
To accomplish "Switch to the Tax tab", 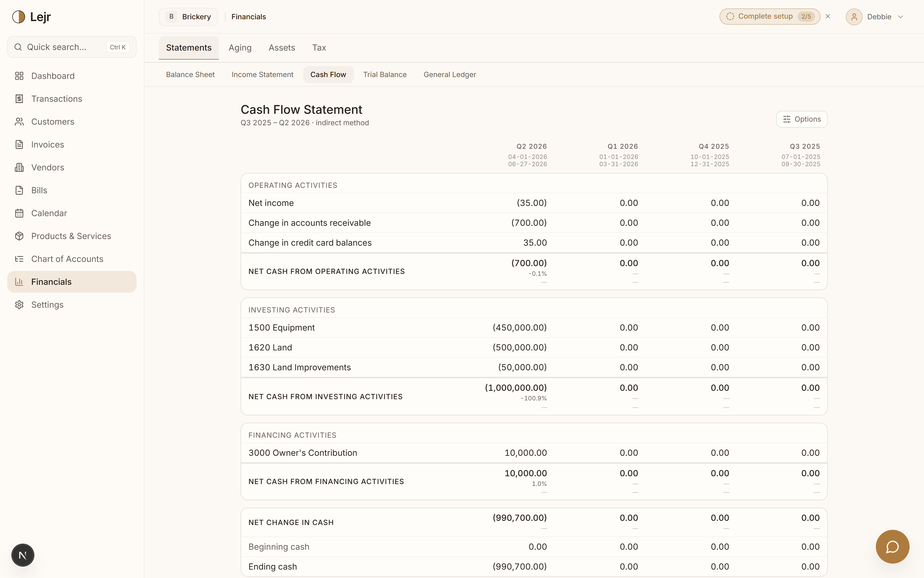I will [319, 48].
